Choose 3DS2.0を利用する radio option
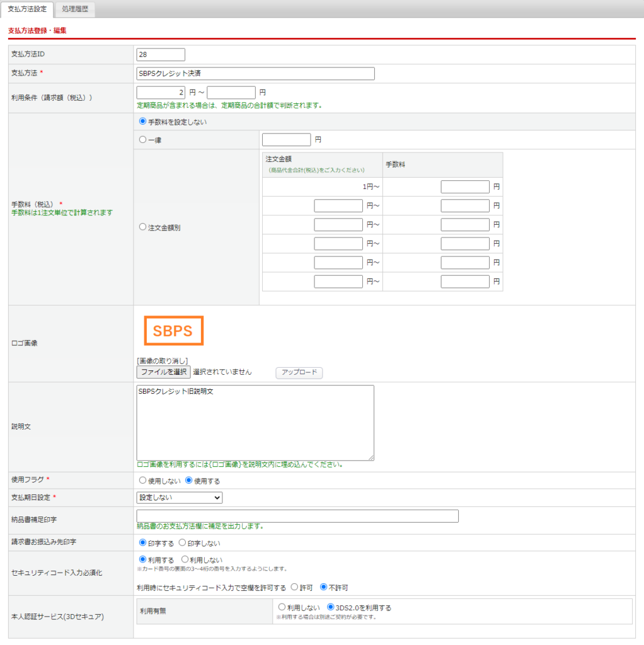 [x=331, y=608]
